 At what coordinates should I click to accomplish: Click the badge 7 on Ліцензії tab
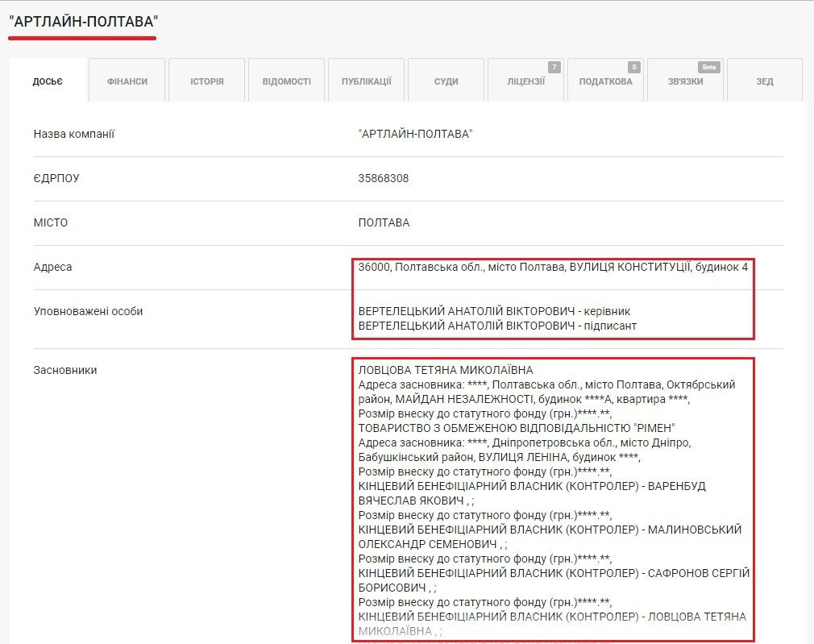point(554,68)
